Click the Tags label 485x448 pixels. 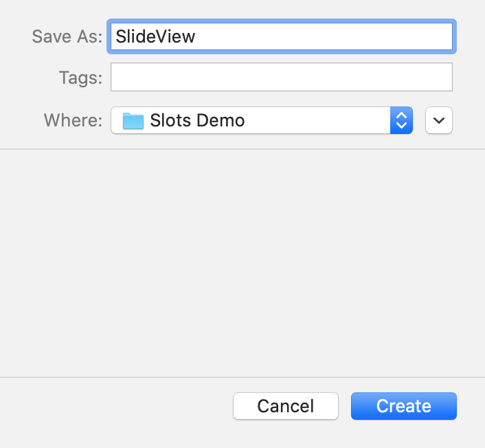pyautogui.click(x=80, y=78)
